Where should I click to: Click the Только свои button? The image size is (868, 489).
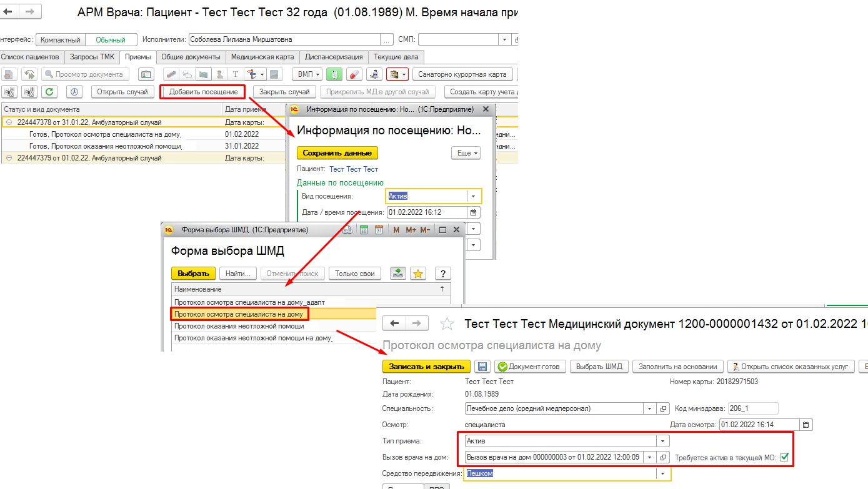tap(355, 274)
